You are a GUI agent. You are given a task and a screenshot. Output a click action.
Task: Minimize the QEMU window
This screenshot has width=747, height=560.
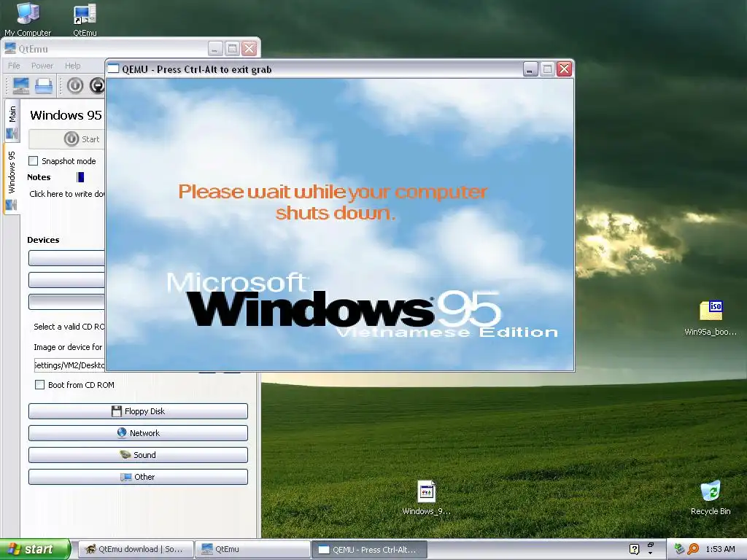530,69
